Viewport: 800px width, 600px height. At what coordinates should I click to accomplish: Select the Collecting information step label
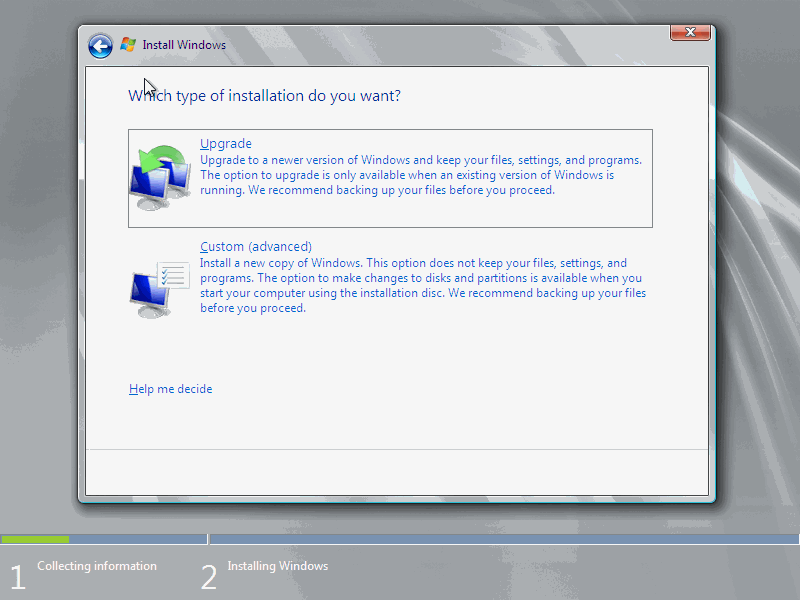pos(97,566)
